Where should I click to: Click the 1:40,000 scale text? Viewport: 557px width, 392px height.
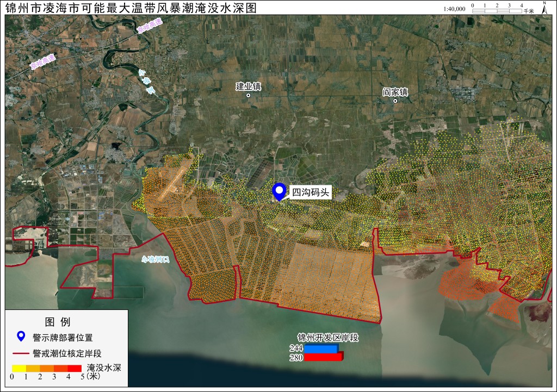[454, 9]
